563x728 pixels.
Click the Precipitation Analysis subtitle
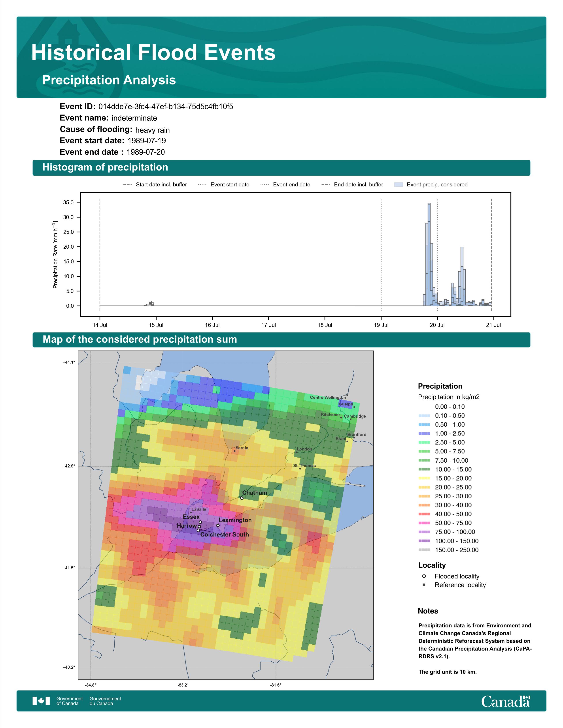(x=109, y=80)
